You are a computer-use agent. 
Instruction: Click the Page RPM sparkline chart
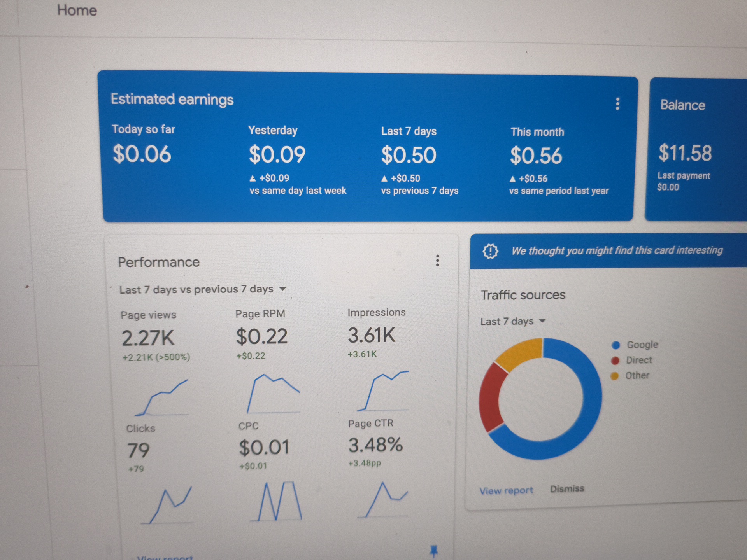coord(274,394)
